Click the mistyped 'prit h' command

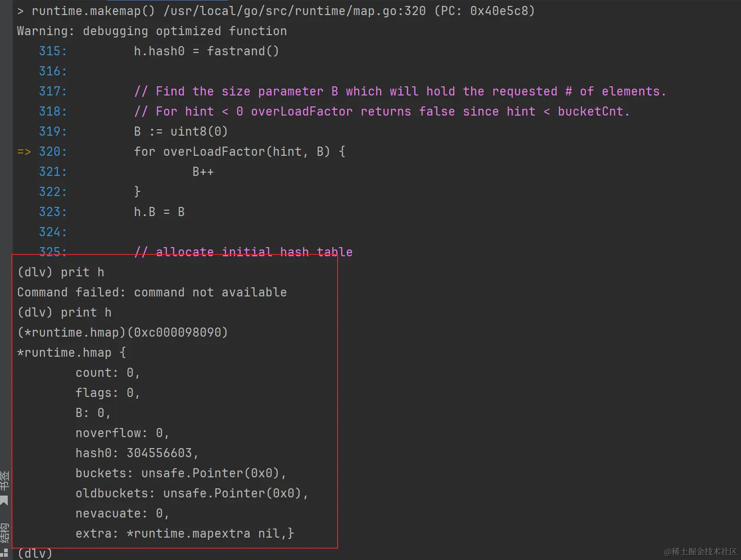click(82, 272)
